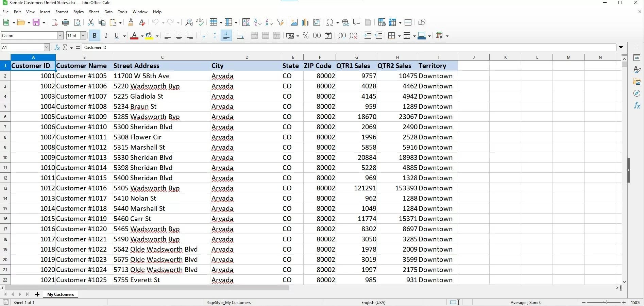Expand the Name Box dropdown

[x=47, y=48]
